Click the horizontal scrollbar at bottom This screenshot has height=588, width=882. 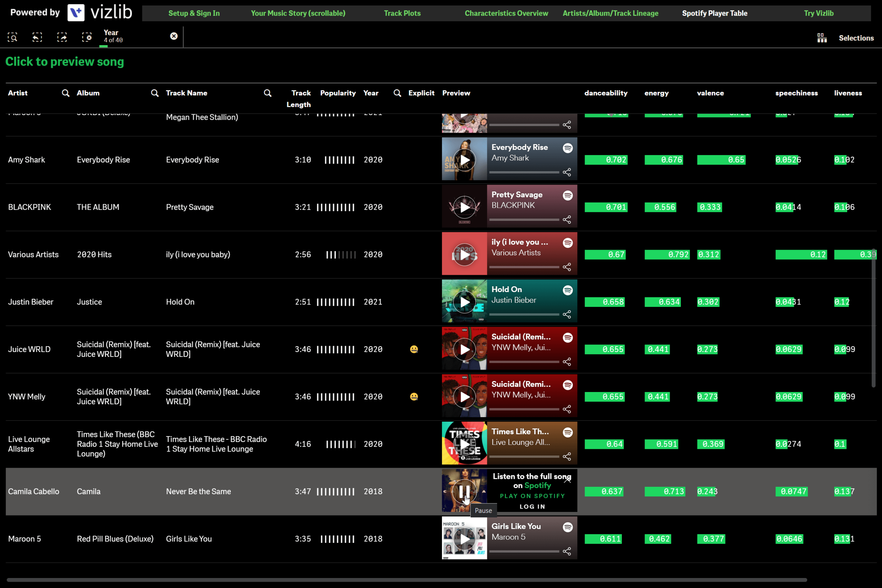point(407,580)
